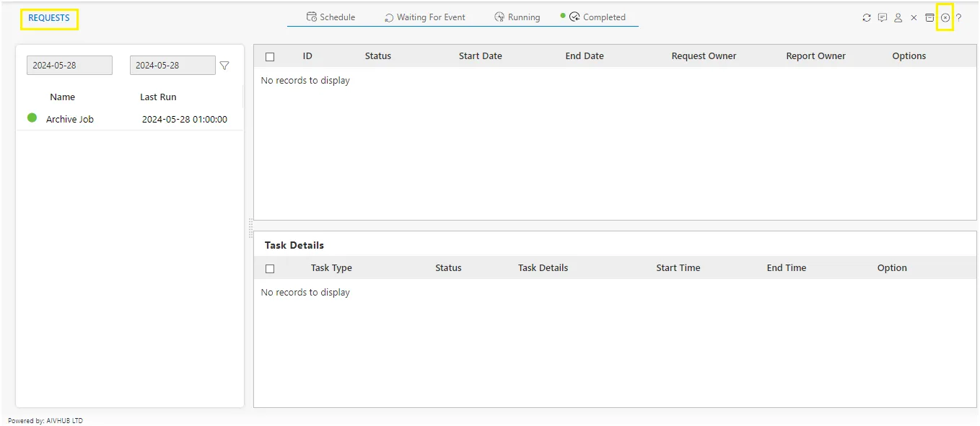The width and height of the screenshot is (980, 426).
Task: Click Status header in Task Details table
Action: coord(448,268)
